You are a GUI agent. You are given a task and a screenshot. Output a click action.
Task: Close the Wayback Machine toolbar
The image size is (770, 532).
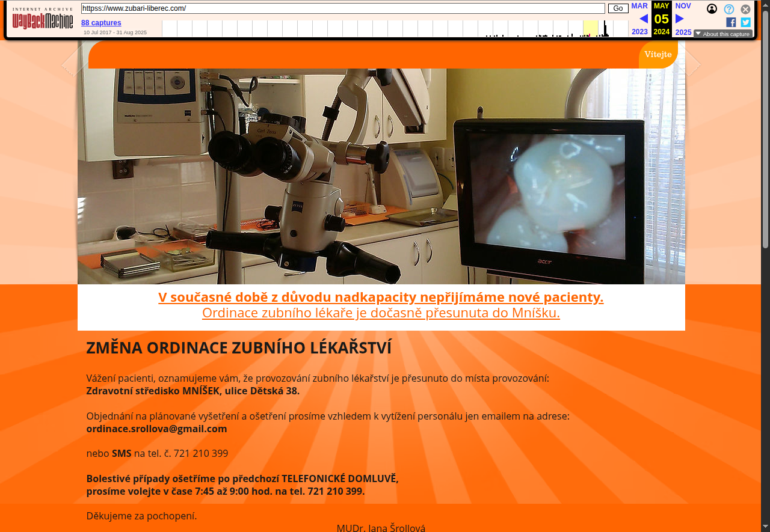click(745, 9)
